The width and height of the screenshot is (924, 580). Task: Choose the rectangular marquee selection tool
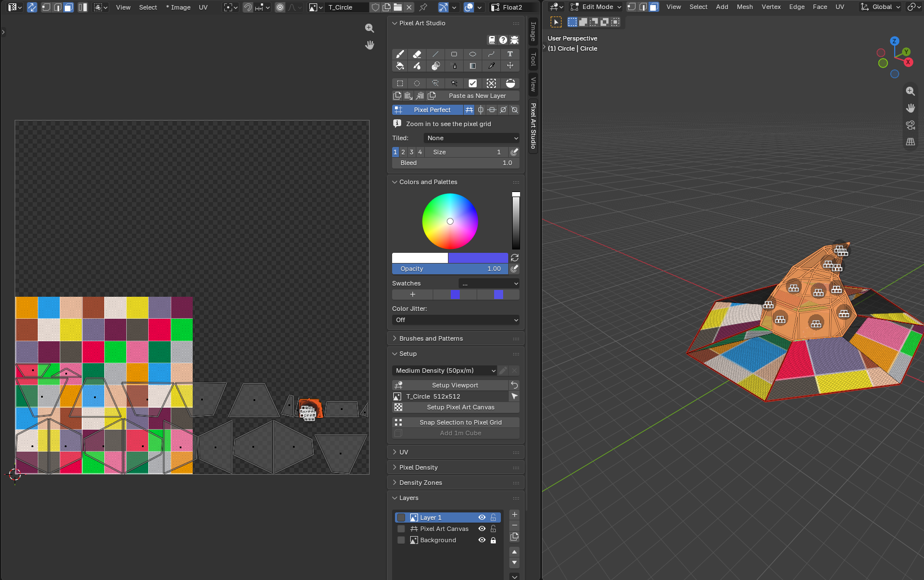[x=399, y=83]
